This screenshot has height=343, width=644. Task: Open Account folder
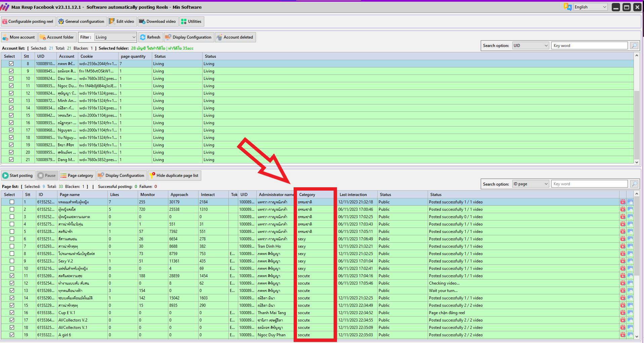57,37
